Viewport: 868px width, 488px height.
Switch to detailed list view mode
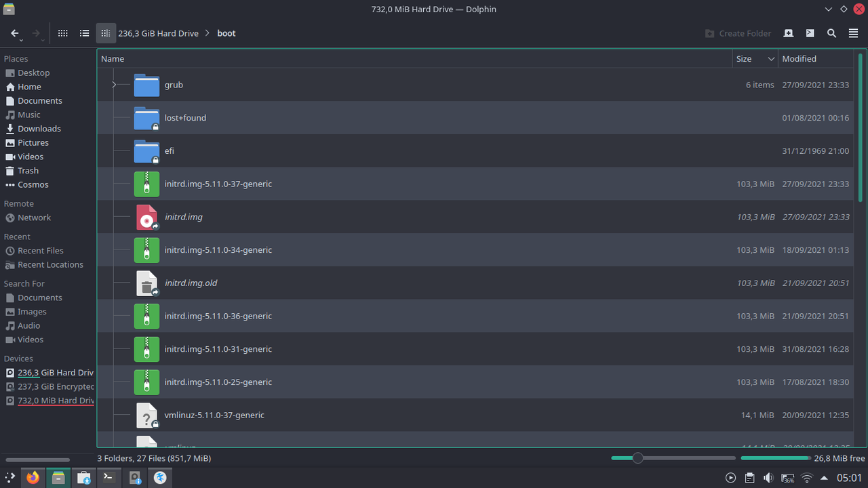84,33
